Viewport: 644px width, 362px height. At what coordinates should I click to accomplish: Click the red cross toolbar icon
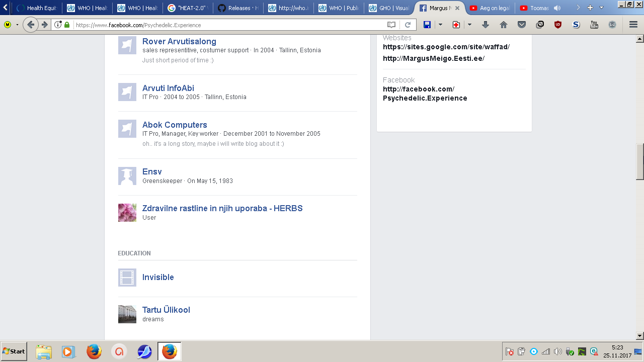point(456,25)
